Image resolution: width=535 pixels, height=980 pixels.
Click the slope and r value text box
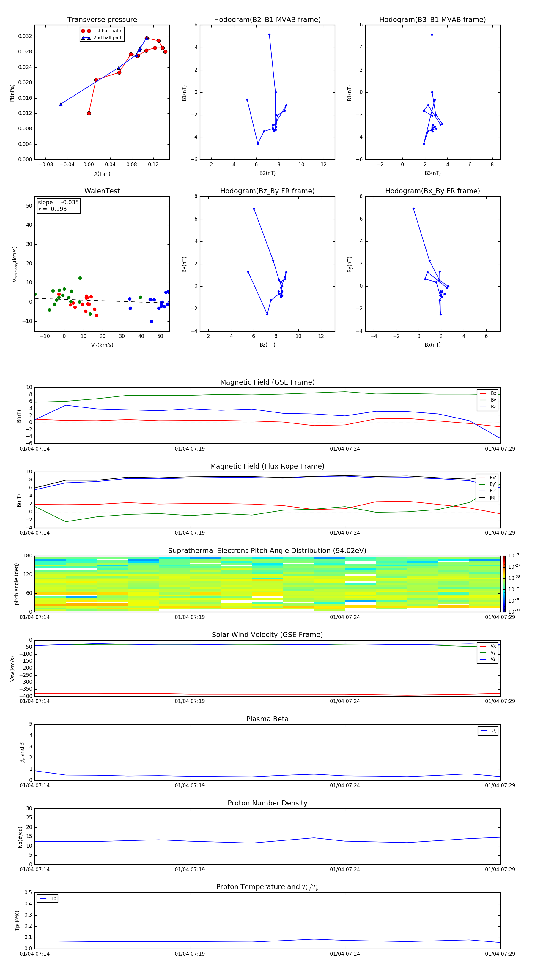[x=58, y=206]
